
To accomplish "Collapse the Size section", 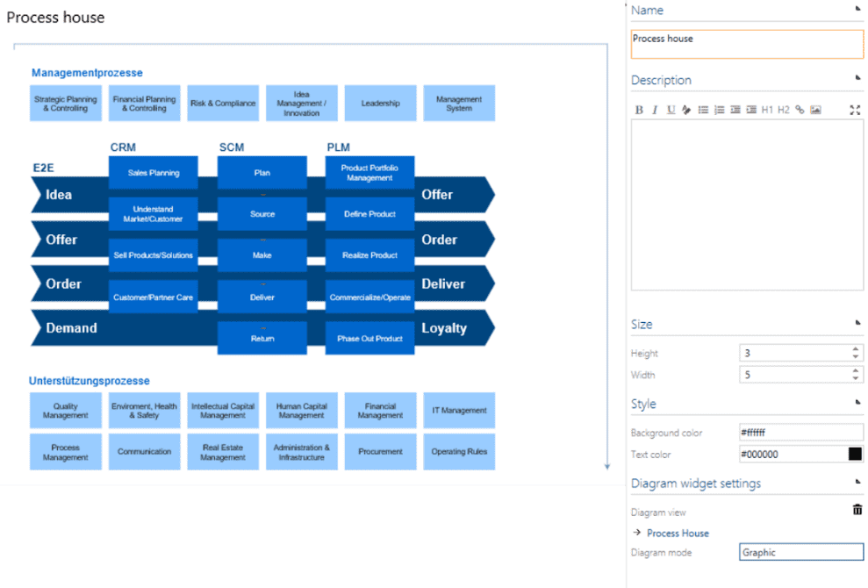I will [858, 322].
